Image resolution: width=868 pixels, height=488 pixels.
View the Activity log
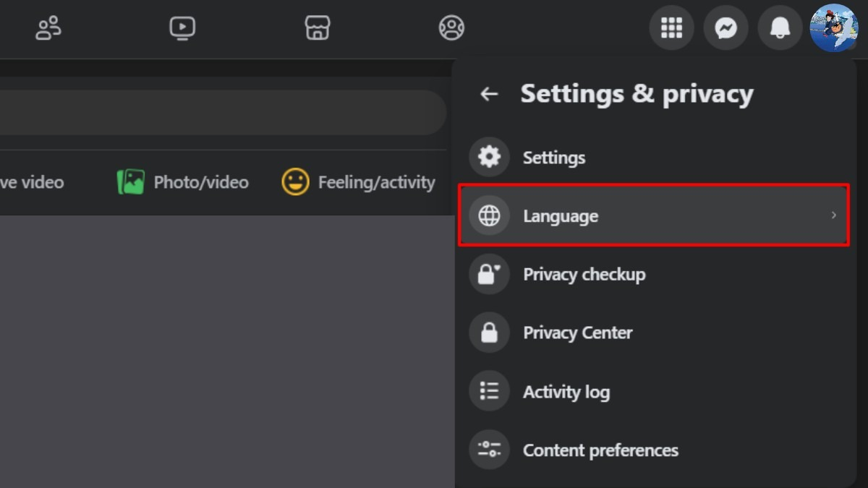566,392
